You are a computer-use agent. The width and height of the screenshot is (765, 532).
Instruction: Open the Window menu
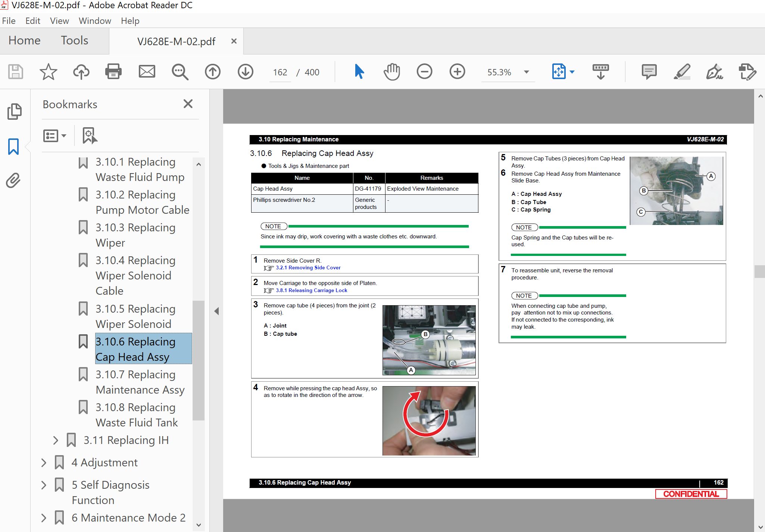pos(95,21)
